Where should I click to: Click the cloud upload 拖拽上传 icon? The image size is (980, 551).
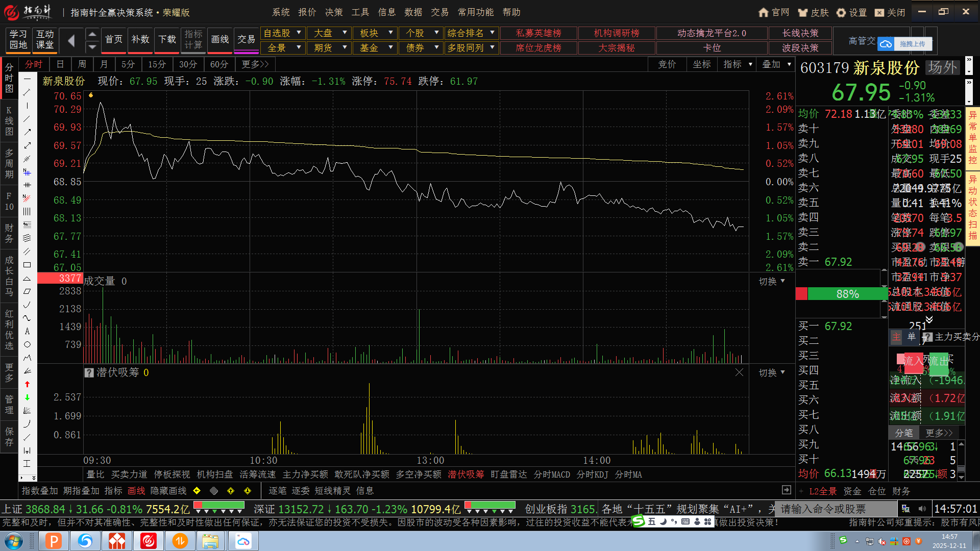tap(886, 44)
